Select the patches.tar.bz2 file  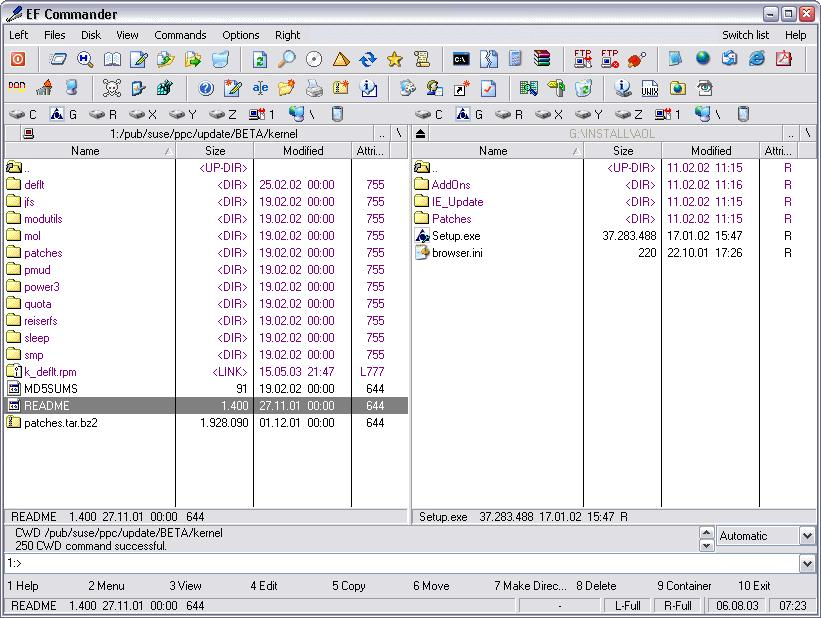[60, 423]
